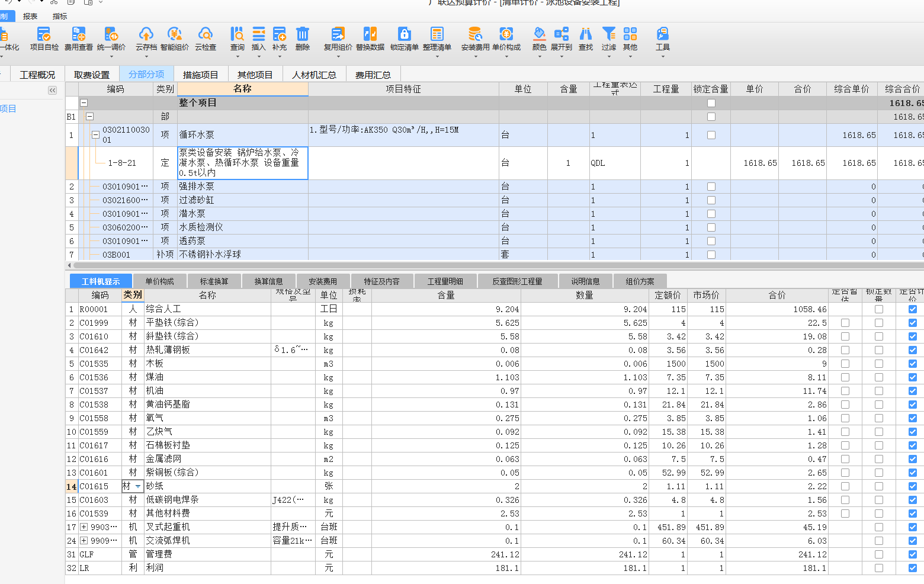Open 复用组价 tool

338,38
